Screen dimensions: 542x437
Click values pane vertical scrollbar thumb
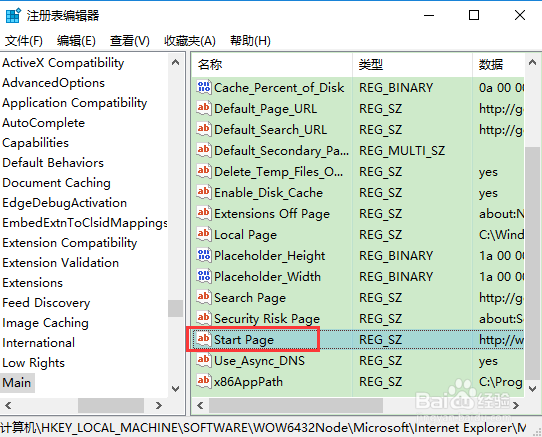[x=532, y=263]
